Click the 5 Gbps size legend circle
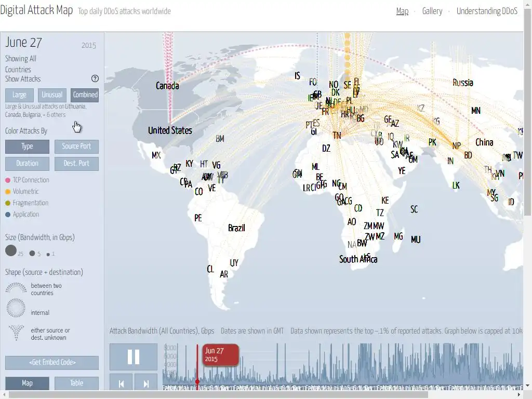Screen dimensions: 532x399 point(32,253)
